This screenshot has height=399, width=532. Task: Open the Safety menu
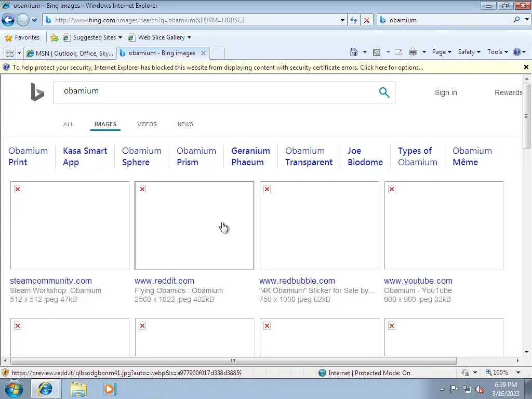(x=469, y=52)
